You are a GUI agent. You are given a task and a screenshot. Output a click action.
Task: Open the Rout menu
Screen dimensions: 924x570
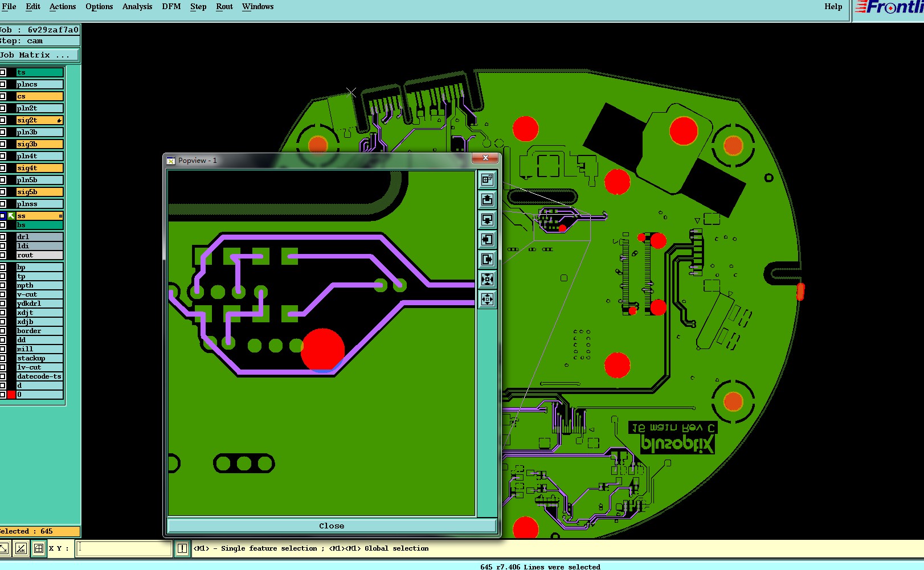[x=224, y=7]
